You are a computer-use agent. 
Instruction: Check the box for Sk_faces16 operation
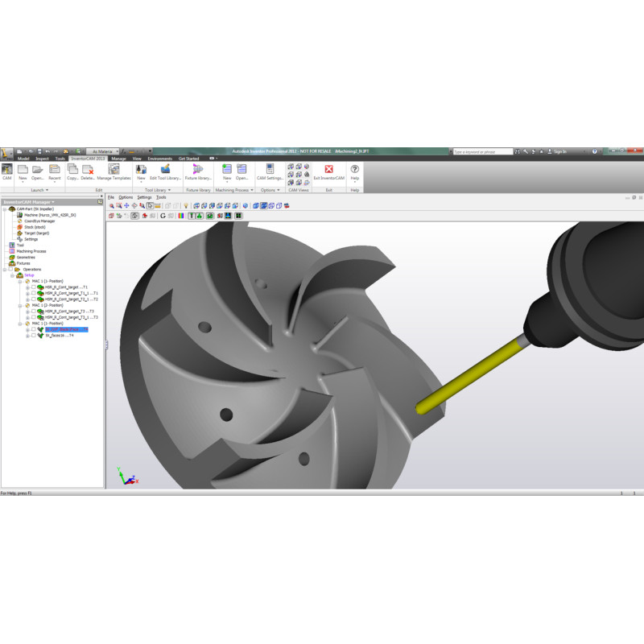click(33, 335)
